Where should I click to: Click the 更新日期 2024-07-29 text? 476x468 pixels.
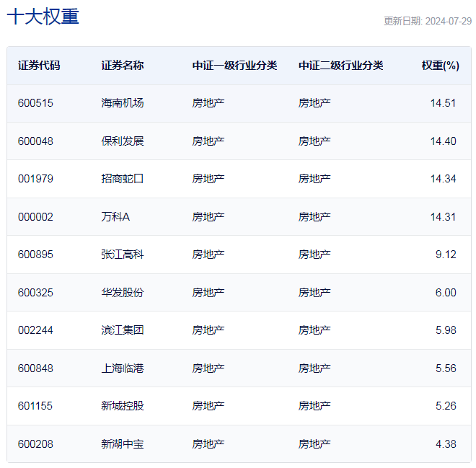[427, 21]
